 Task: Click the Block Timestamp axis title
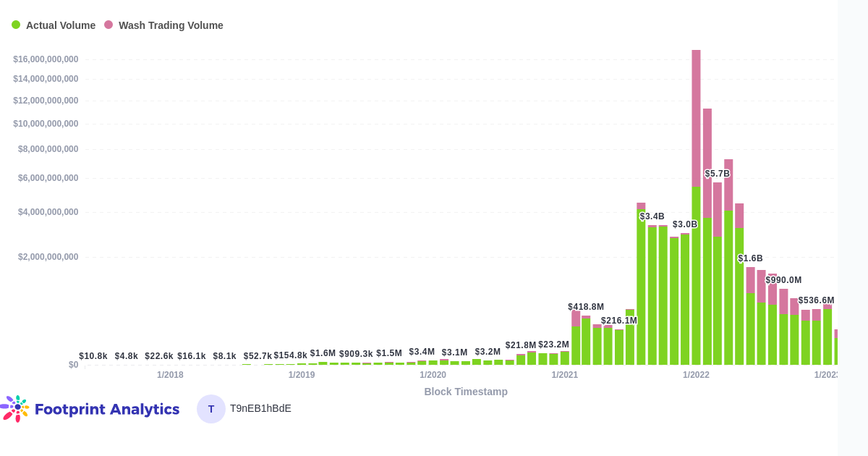467,392
